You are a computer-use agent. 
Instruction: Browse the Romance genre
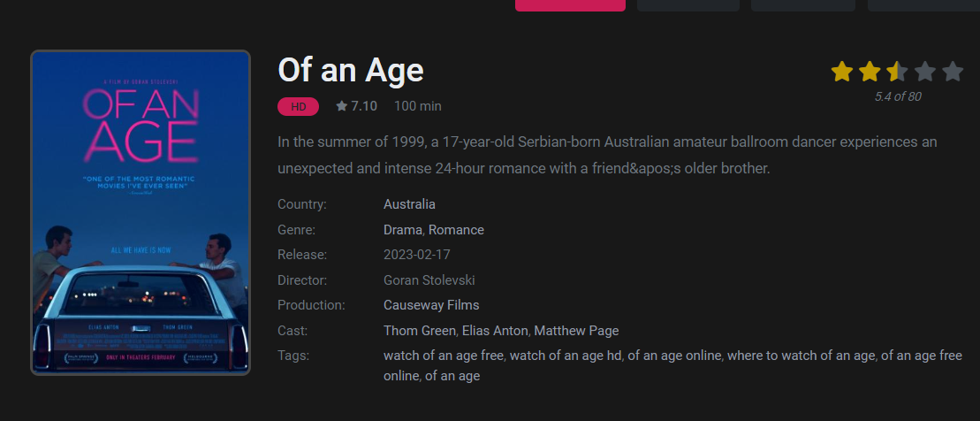click(456, 230)
